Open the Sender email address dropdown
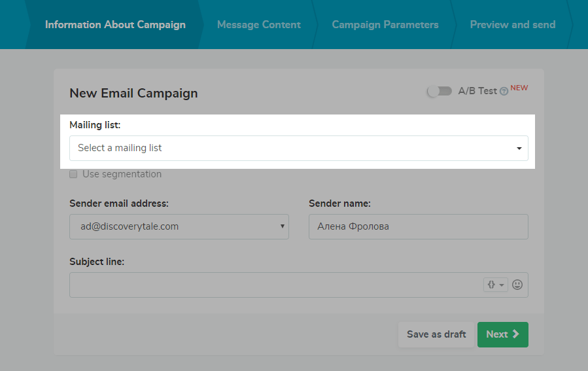Image resolution: width=588 pixels, height=371 pixels. click(x=179, y=226)
